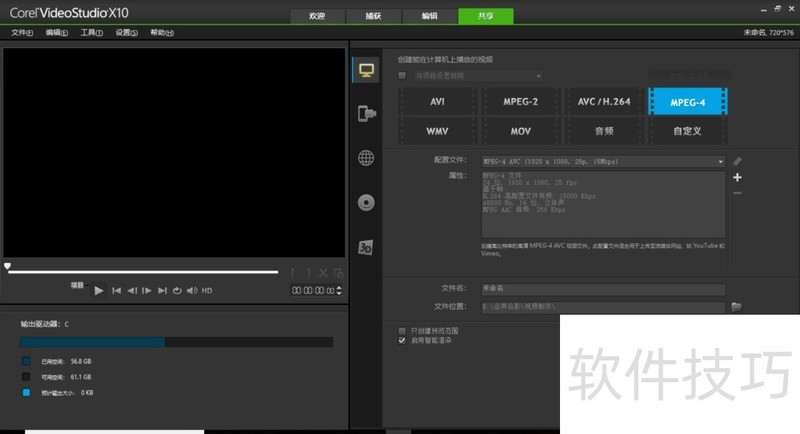800x434 pixels.
Task: Open the 设置 menu
Action: point(126,33)
